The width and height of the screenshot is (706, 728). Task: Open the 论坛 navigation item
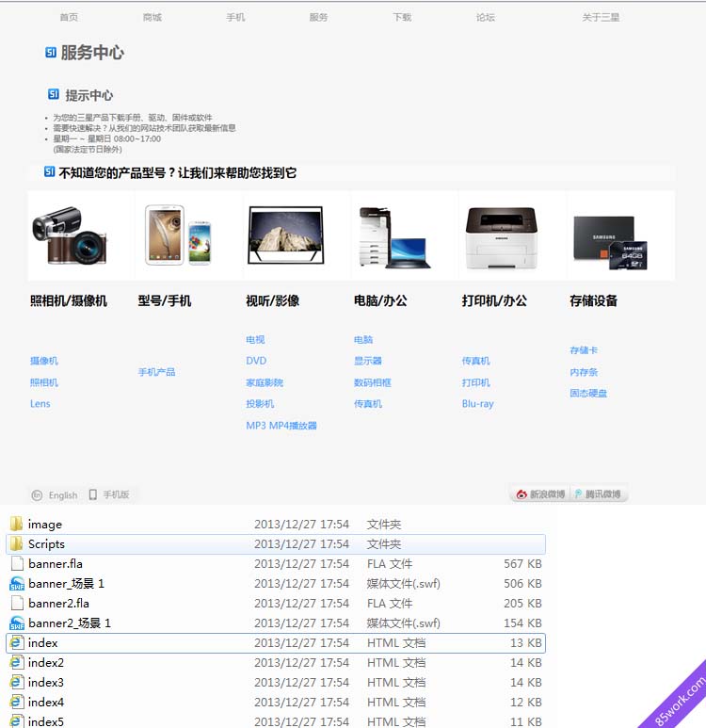coord(486,17)
